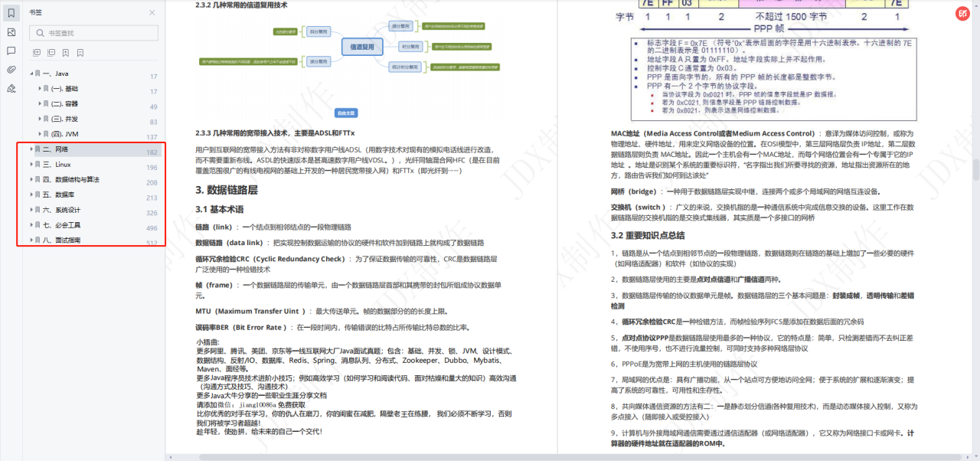Select the signature/stamp icon in the sidebar
Screen dimensions: 980x461
pos(10,87)
